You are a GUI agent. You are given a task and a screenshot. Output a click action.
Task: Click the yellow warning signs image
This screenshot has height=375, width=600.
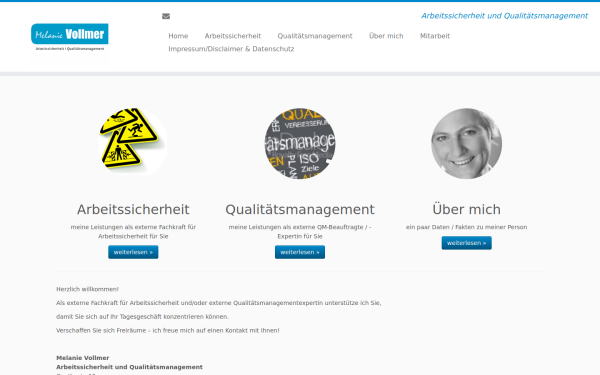(133, 142)
